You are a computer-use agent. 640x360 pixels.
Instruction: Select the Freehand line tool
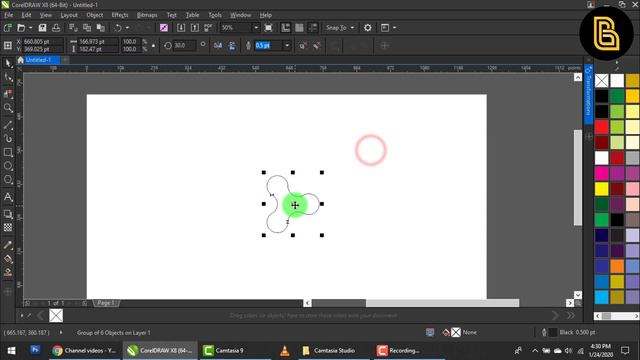(8, 125)
